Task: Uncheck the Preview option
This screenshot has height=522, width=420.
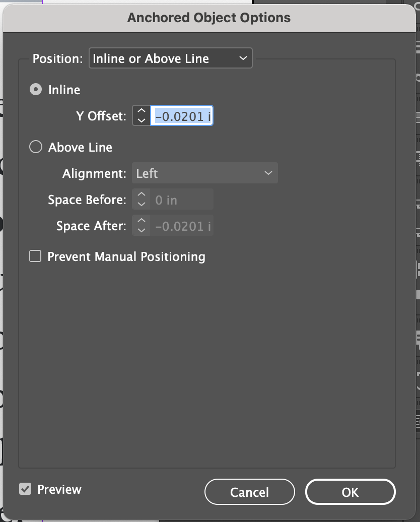Action: click(25, 489)
